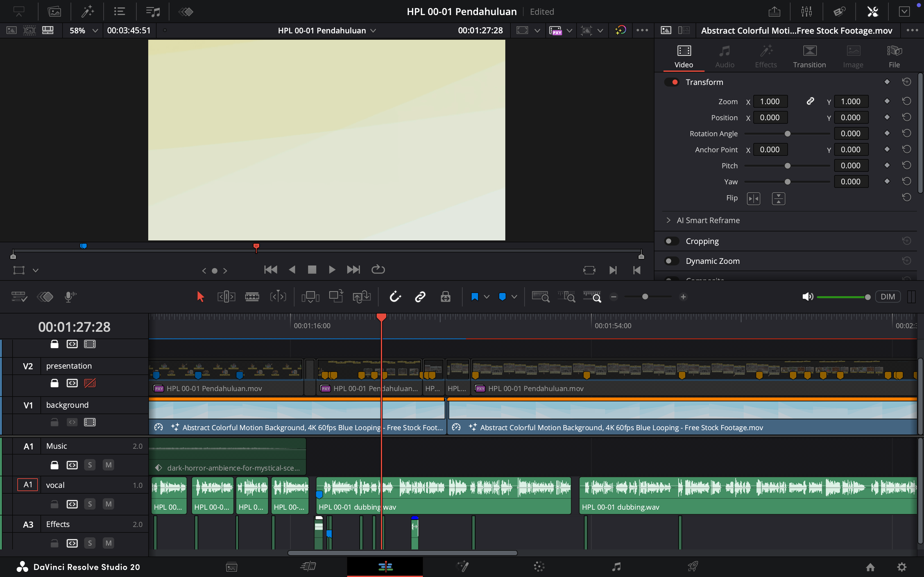Adjust the Rotation Angle slider handle
Image resolution: width=924 pixels, height=577 pixels.
click(787, 134)
